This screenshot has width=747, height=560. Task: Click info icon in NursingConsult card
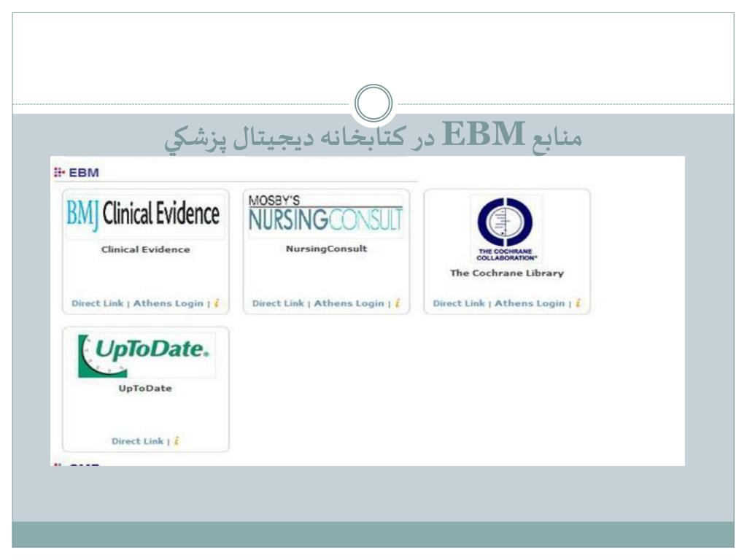pyautogui.click(x=398, y=303)
